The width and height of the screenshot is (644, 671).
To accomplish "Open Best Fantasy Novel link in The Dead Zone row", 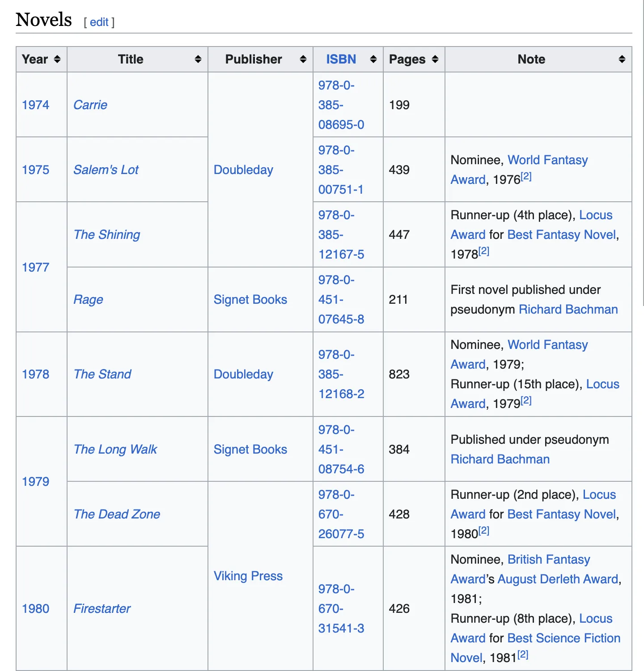I will [562, 514].
